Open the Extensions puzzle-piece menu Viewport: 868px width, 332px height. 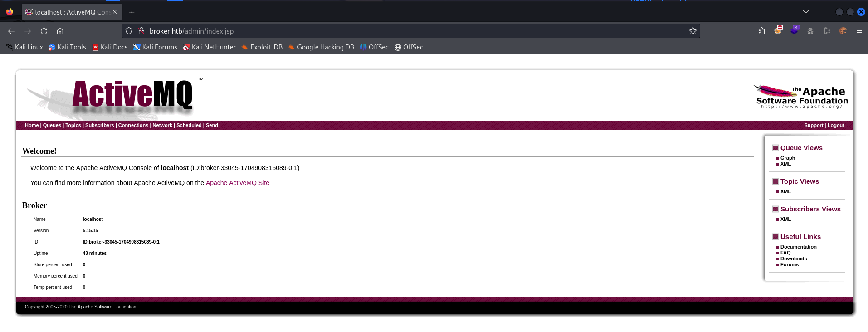pyautogui.click(x=761, y=31)
